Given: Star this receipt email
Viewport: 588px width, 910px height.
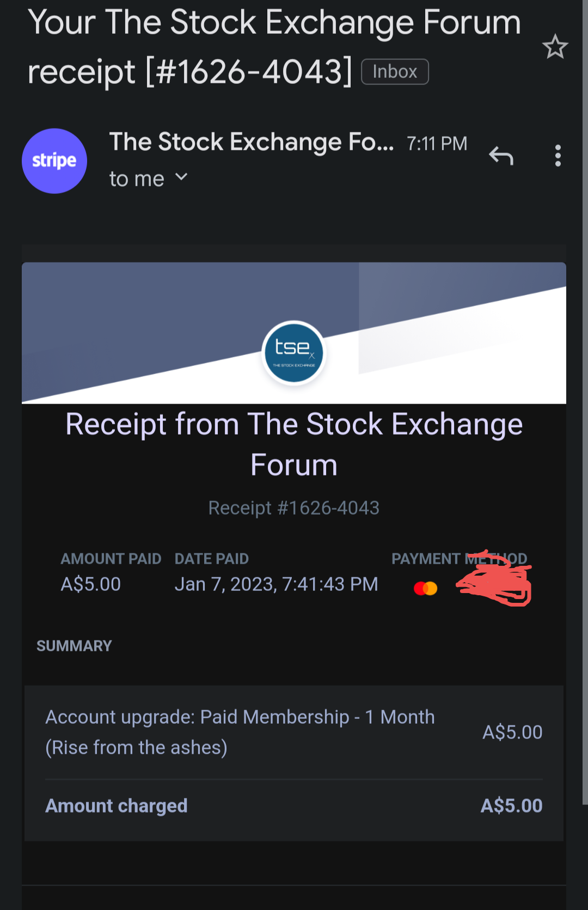Looking at the screenshot, I should pos(555,47).
